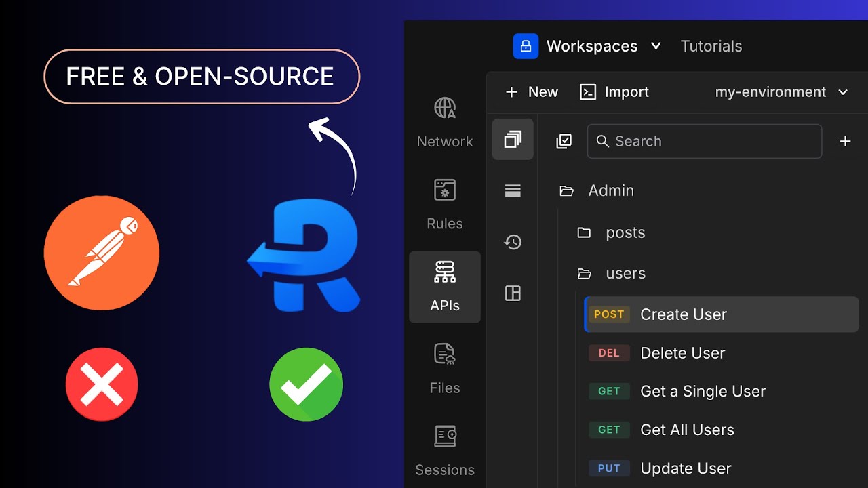
Task: Click the New button
Action: [x=532, y=92]
